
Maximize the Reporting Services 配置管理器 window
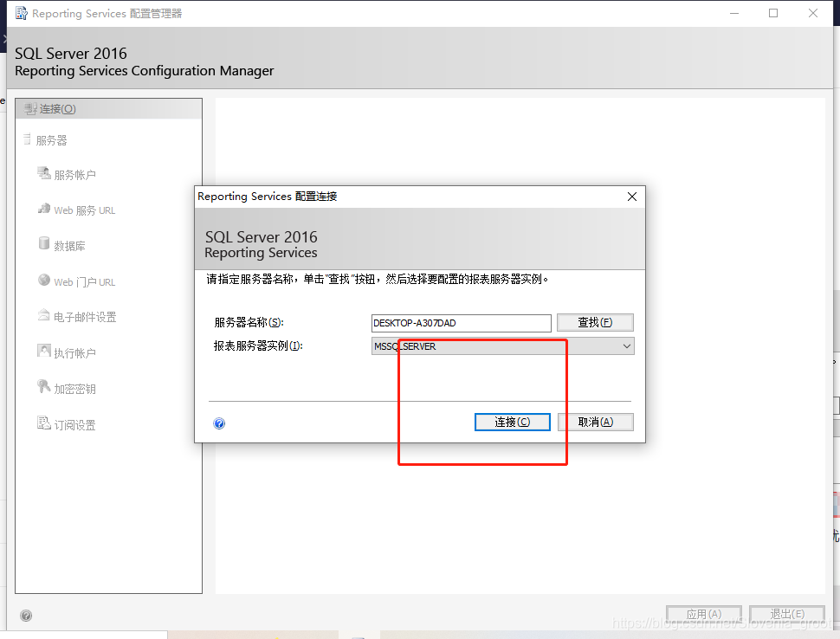tap(773, 13)
